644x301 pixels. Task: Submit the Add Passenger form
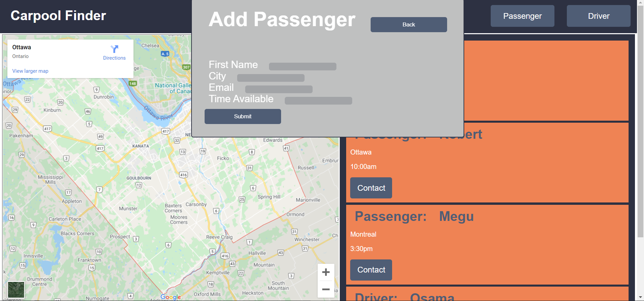[243, 116]
